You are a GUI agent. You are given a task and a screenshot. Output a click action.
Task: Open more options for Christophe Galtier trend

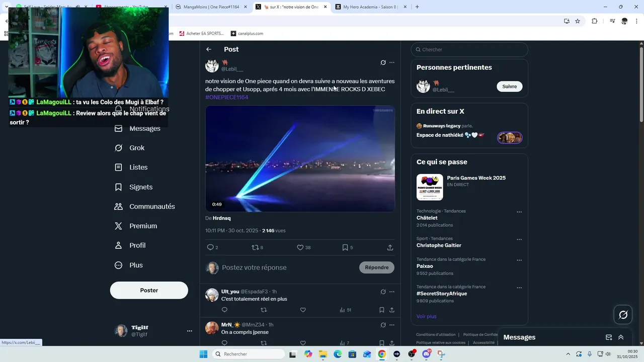(x=519, y=240)
